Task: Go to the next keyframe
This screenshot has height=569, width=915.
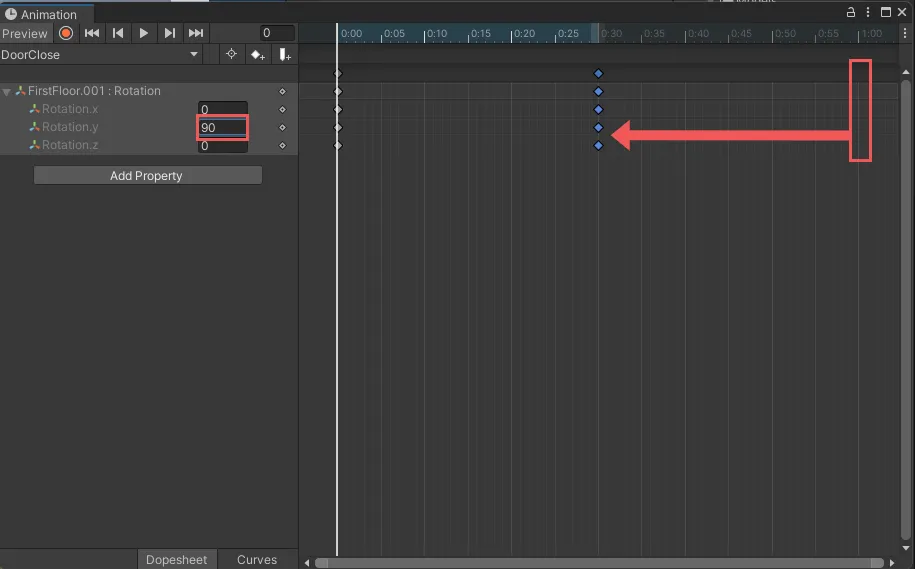Action: pyautogui.click(x=170, y=33)
